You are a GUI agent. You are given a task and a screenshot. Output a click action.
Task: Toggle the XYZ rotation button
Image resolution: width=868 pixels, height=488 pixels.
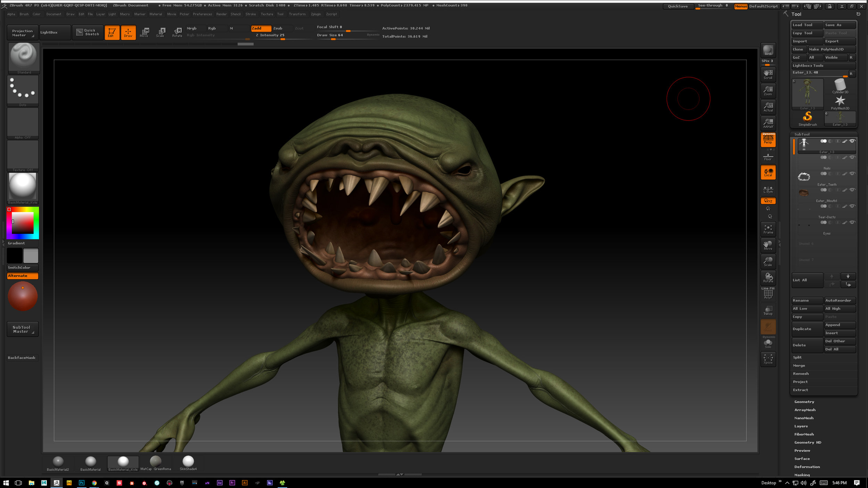(768, 201)
